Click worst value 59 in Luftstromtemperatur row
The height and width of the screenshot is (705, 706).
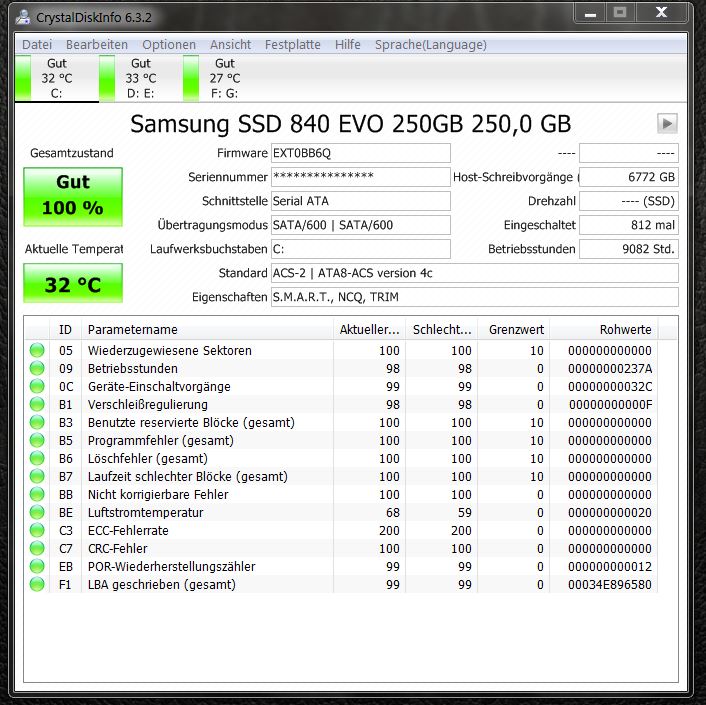(x=464, y=513)
